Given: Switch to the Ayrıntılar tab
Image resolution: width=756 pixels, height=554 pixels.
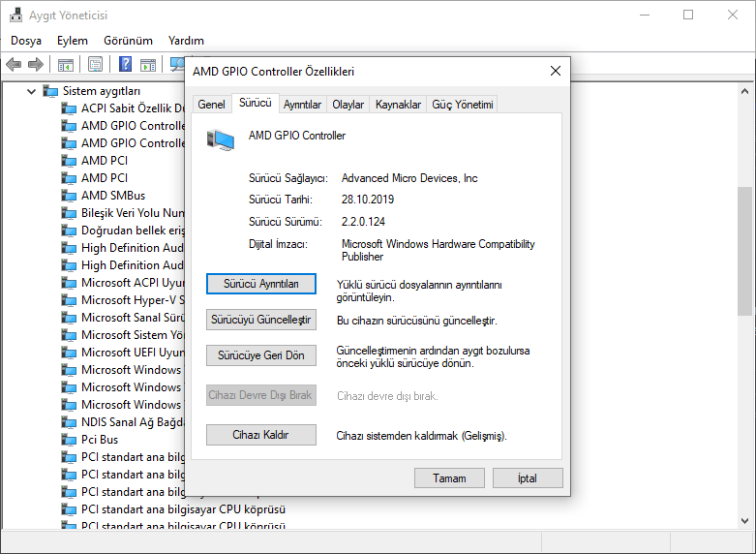Looking at the screenshot, I should tap(302, 105).
